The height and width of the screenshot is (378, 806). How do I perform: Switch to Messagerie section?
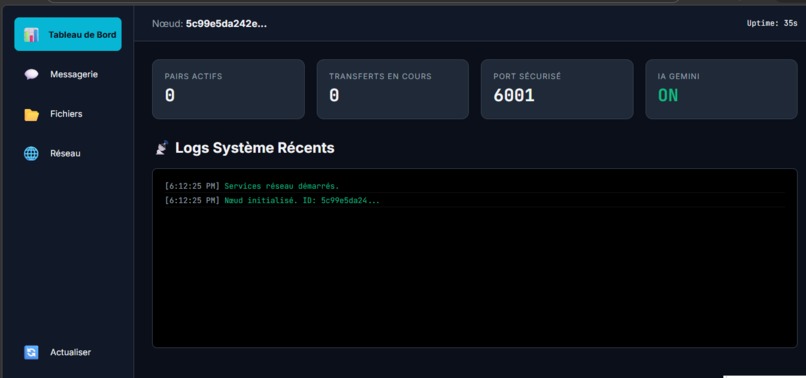68,75
